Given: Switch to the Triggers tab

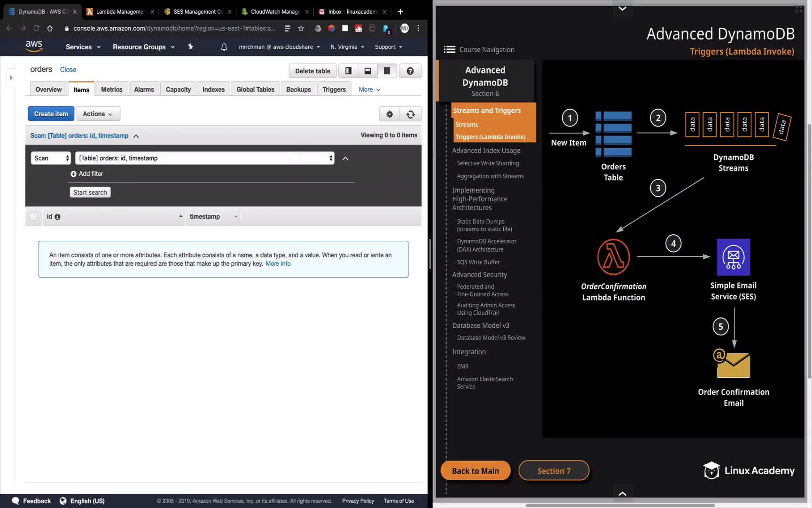Looking at the screenshot, I should 334,89.
